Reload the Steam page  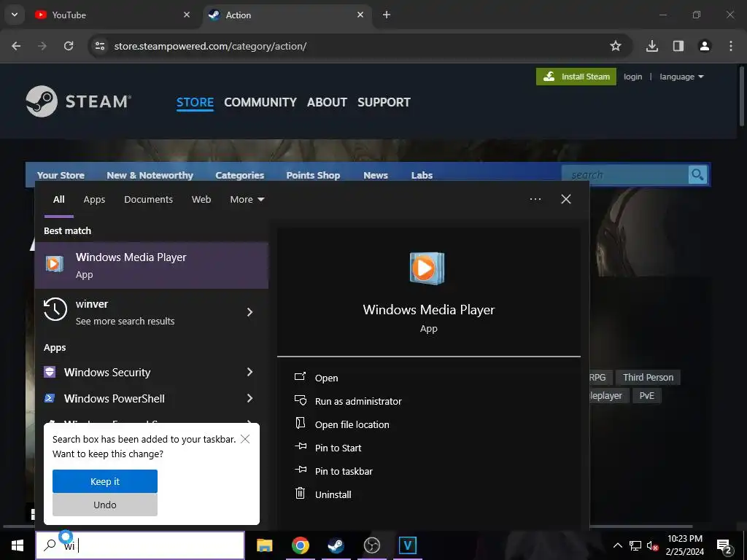click(x=69, y=46)
